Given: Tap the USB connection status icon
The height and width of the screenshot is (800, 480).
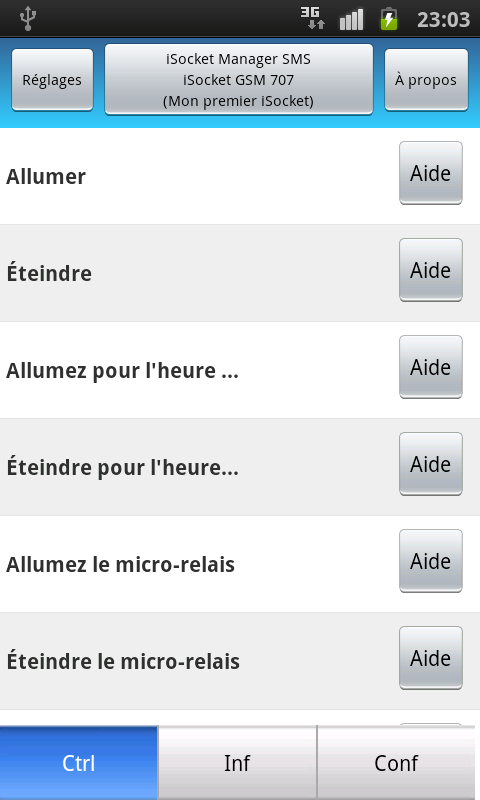Looking at the screenshot, I should (28, 19).
